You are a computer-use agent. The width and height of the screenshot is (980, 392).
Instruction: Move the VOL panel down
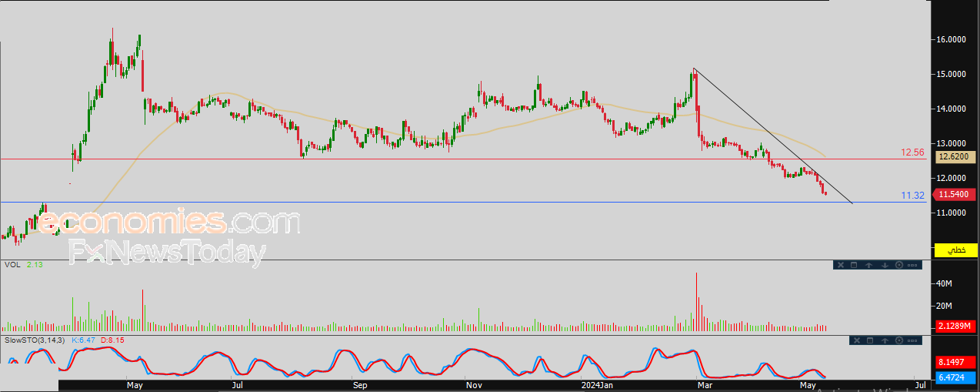coord(885,265)
